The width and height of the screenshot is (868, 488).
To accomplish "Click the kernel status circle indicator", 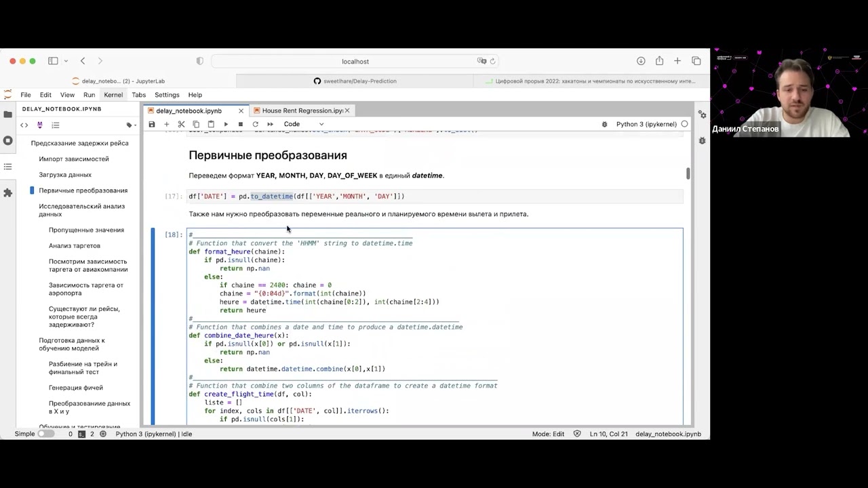I will click(x=684, y=124).
